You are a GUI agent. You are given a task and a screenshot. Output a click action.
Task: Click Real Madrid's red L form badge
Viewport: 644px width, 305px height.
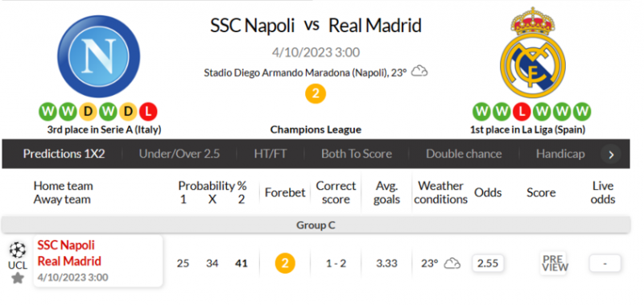[x=522, y=111]
